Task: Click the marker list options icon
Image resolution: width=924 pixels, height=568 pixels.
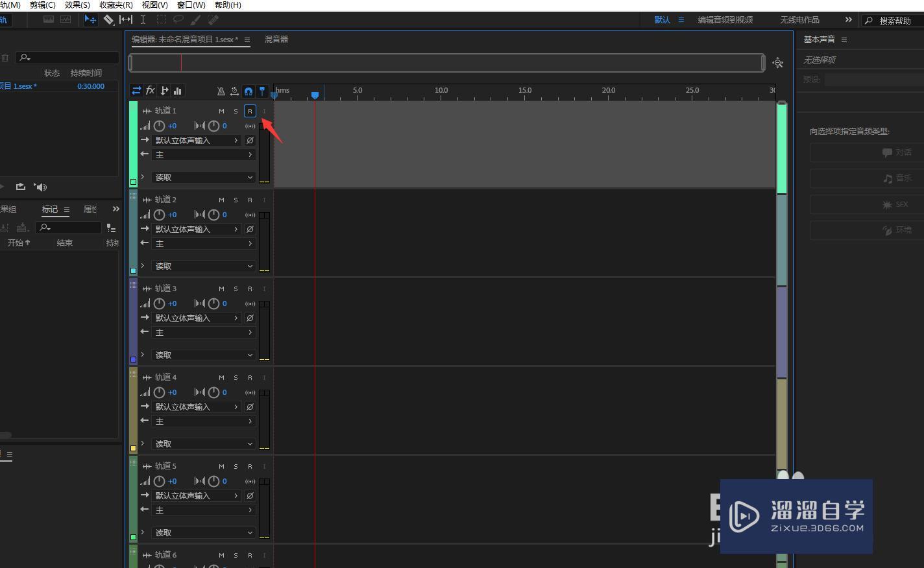Action: pyautogui.click(x=111, y=228)
